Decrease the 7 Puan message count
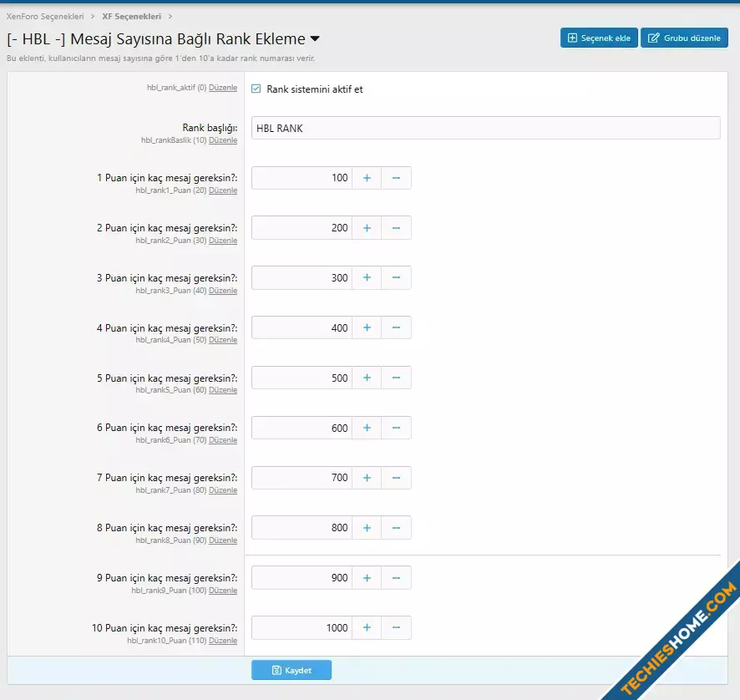The width and height of the screenshot is (740, 700). 397,478
